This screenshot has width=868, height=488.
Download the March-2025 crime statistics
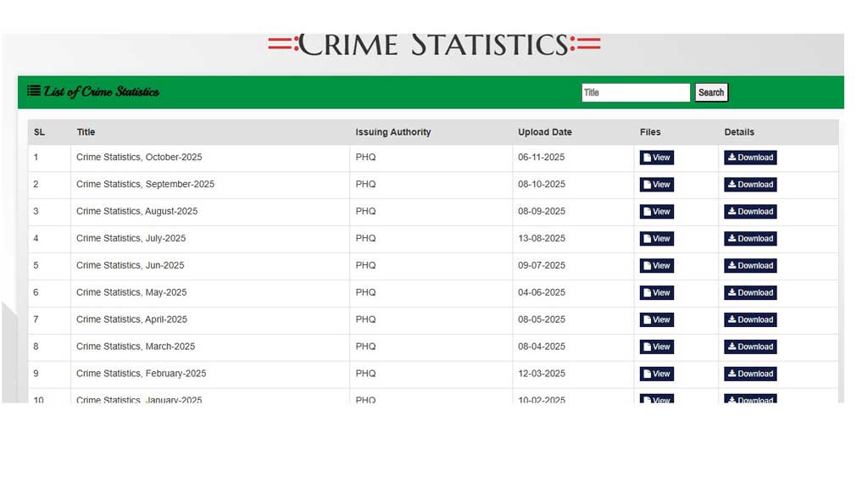[x=750, y=347]
